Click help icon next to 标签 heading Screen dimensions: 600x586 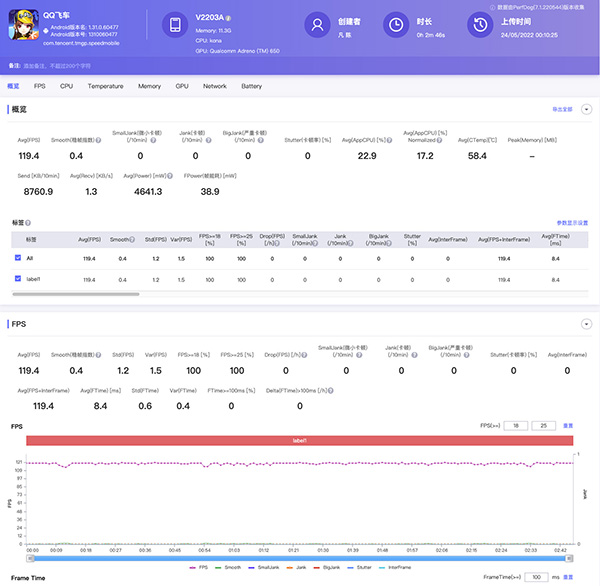click(x=26, y=222)
